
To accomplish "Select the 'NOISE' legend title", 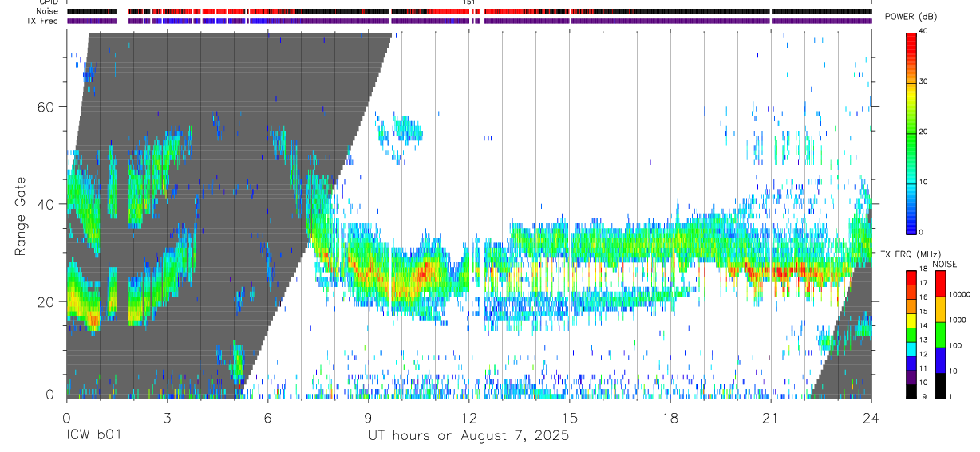I will point(943,264).
